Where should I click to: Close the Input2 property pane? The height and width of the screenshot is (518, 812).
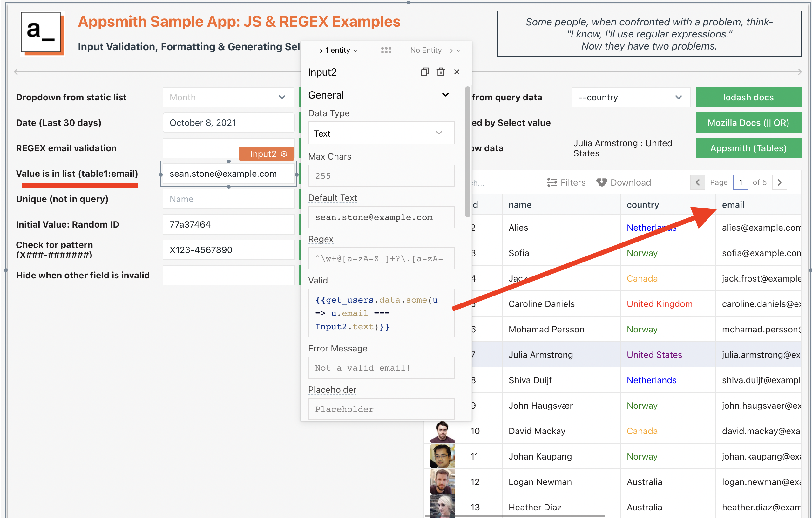point(457,72)
